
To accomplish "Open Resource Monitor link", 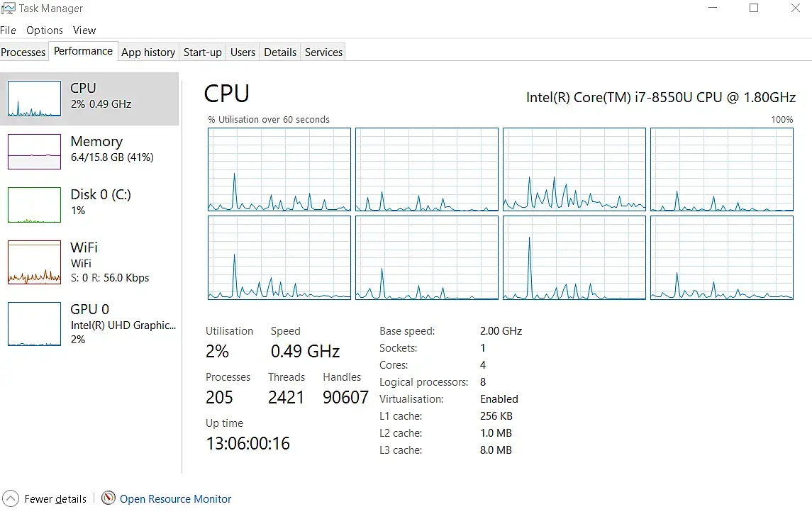I will tap(175, 499).
